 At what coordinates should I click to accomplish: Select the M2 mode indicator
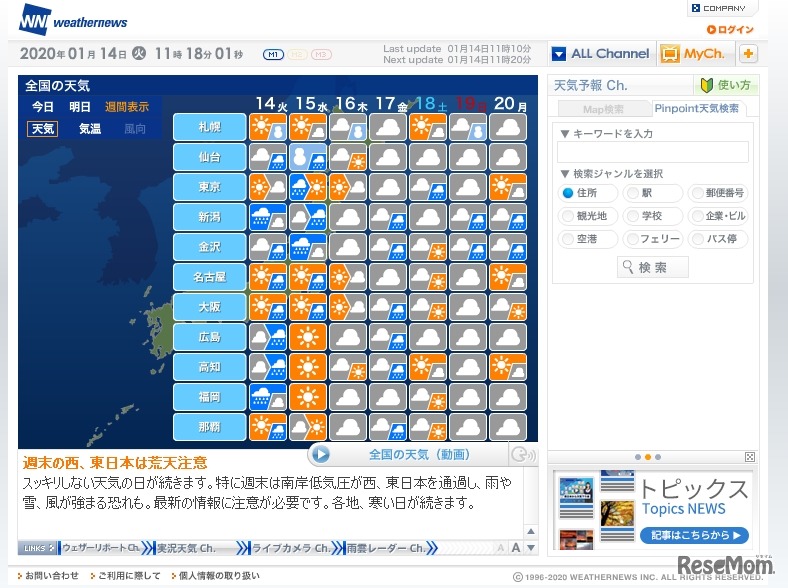297,54
